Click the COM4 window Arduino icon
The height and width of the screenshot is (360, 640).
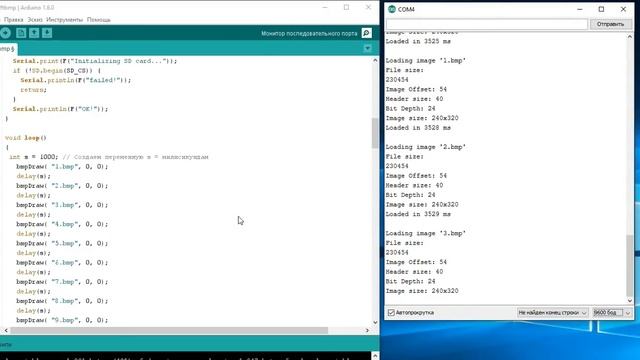coord(392,9)
